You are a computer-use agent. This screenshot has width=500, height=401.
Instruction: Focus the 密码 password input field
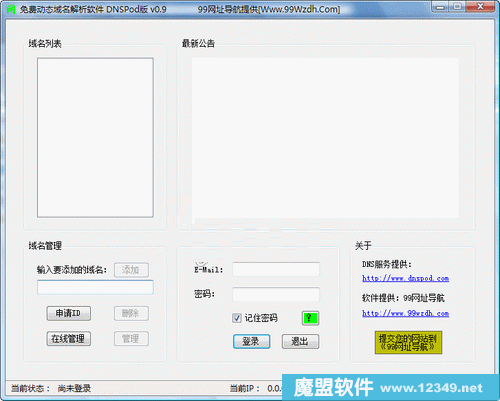tap(276, 294)
